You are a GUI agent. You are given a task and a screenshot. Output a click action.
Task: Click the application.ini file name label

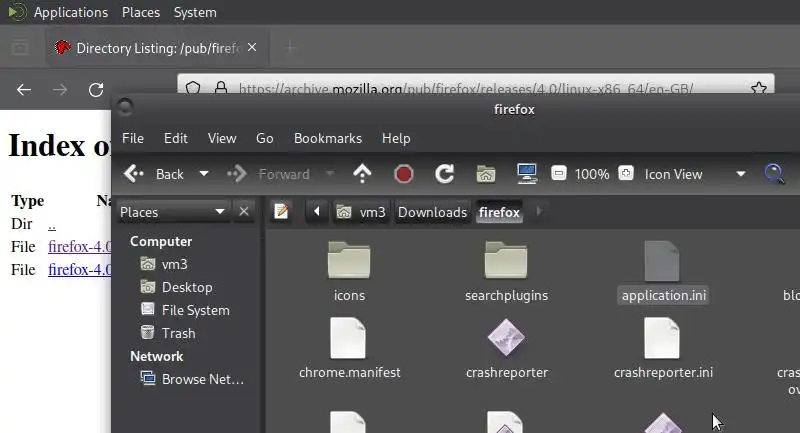tap(663, 295)
